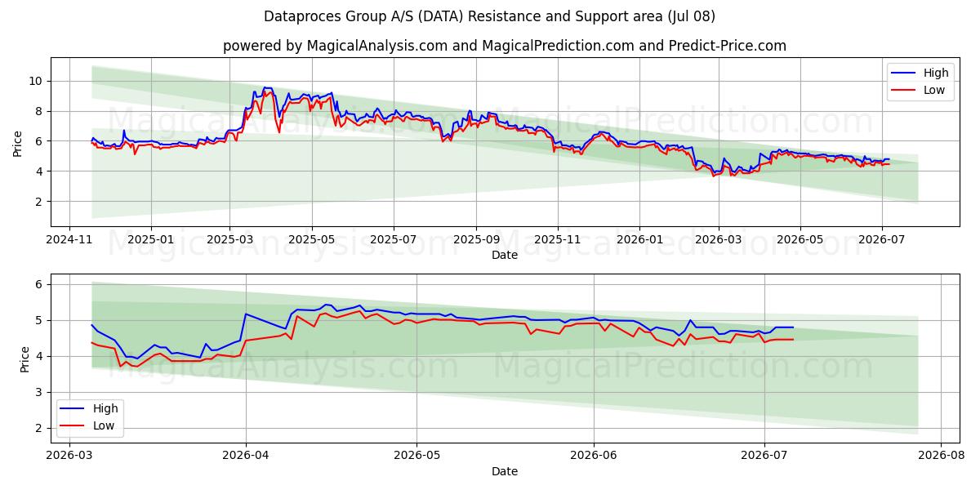Click the '2025-09' x-axis label on top chart
The width and height of the screenshot is (980, 490).
point(476,241)
